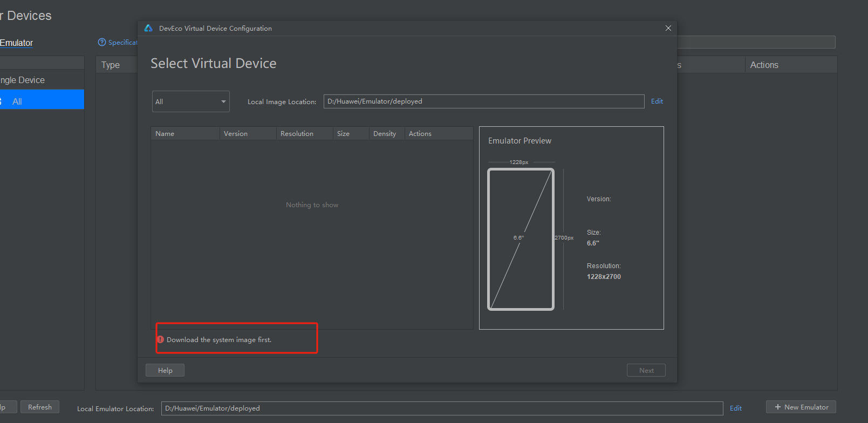Click the Specification help icon in background
Image resolution: width=868 pixels, height=423 pixels.
[102, 42]
